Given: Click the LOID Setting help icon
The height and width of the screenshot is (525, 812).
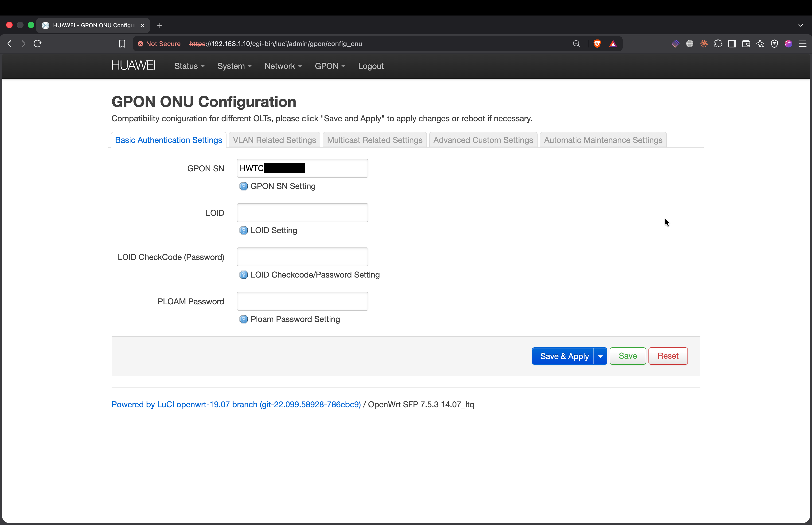Looking at the screenshot, I should 243,231.
